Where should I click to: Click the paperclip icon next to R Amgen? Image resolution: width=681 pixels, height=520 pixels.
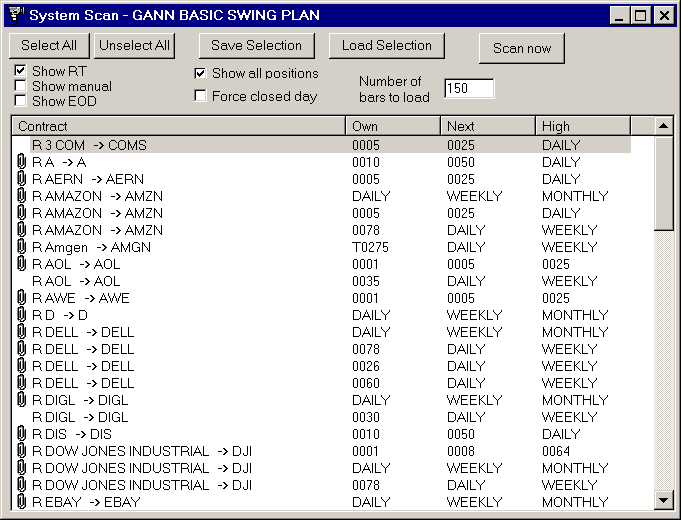click(x=22, y=247)
